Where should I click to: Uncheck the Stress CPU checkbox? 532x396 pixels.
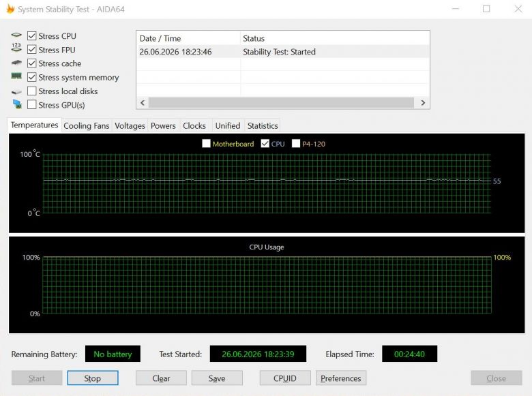pos(31,36)
